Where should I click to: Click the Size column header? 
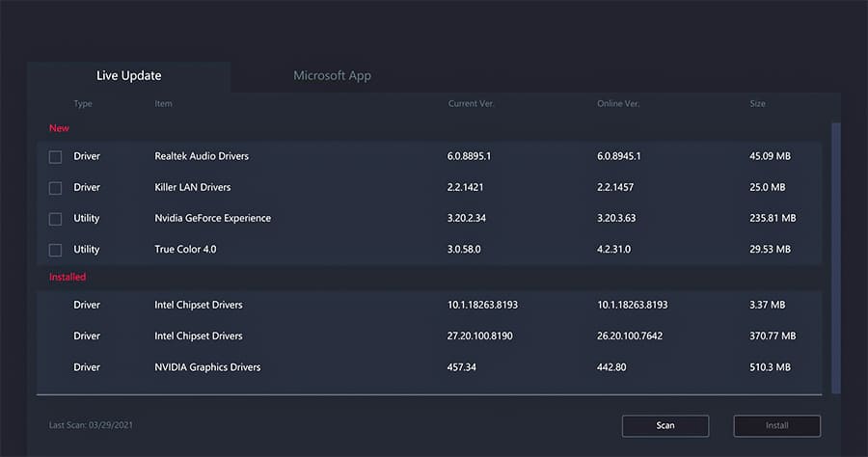[x=757, y=104]
